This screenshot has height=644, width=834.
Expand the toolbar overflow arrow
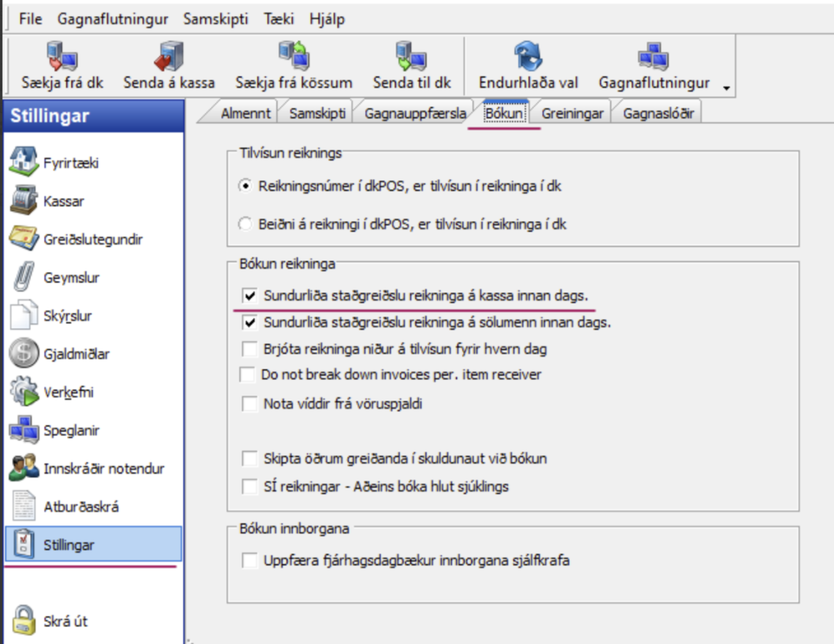coord(726,88)
